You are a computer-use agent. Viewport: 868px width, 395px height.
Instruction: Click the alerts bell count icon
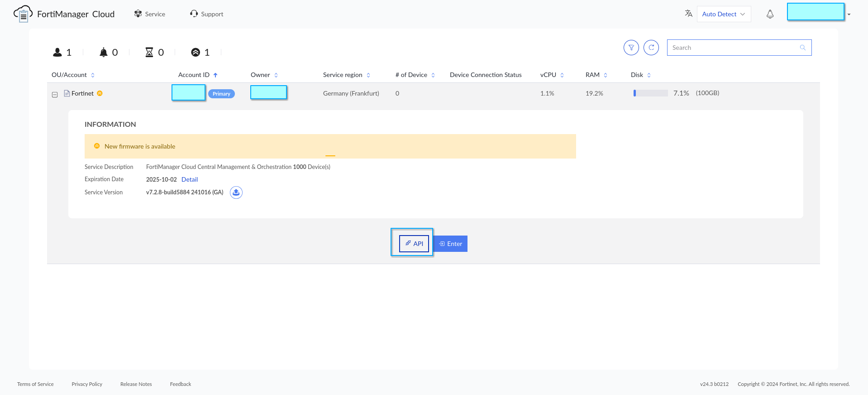pyautogui.click(x=104, y=52)
